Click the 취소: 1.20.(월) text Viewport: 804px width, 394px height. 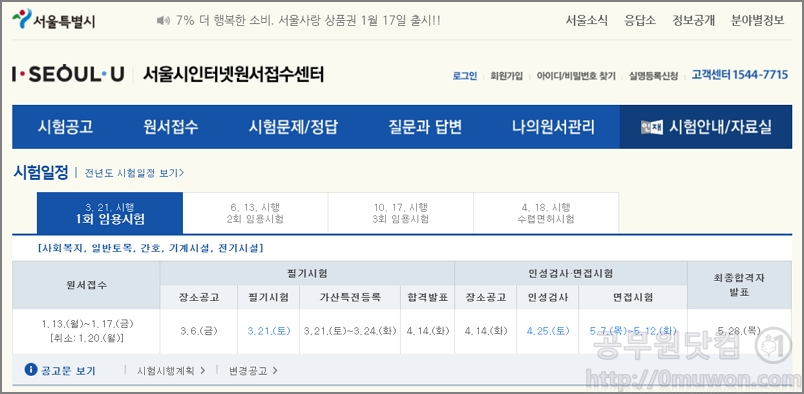coord(88,338)
